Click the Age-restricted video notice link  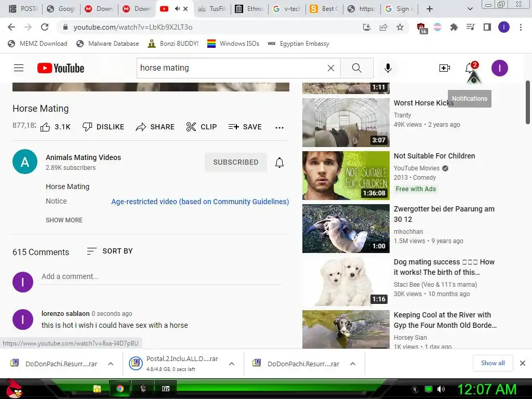[200, 202]
